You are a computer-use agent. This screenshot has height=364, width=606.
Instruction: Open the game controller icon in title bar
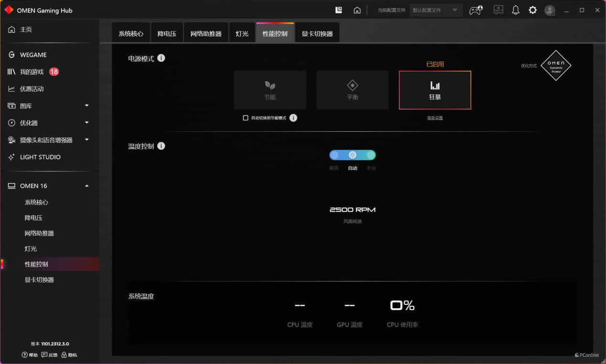pyautogui.click(x=475, y=10)
